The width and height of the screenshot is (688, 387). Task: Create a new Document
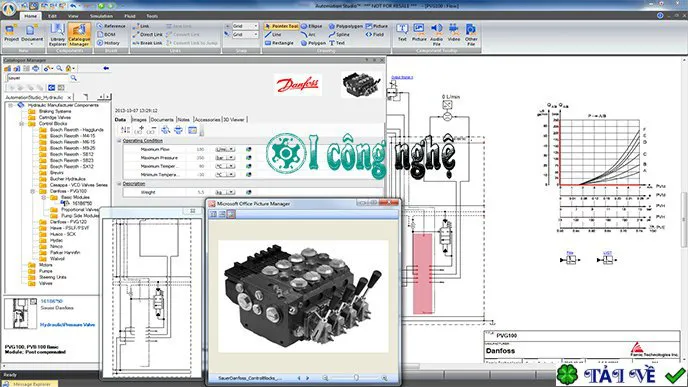tap(32, 35)
